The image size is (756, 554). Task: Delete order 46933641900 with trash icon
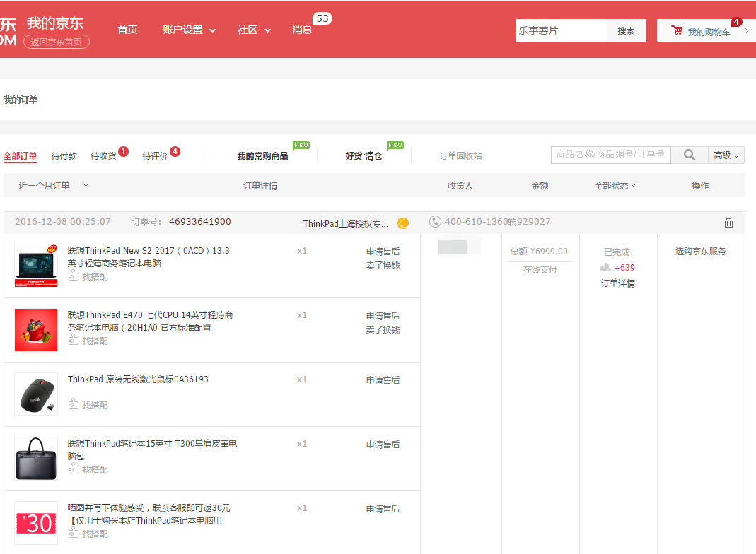(728, 223)
